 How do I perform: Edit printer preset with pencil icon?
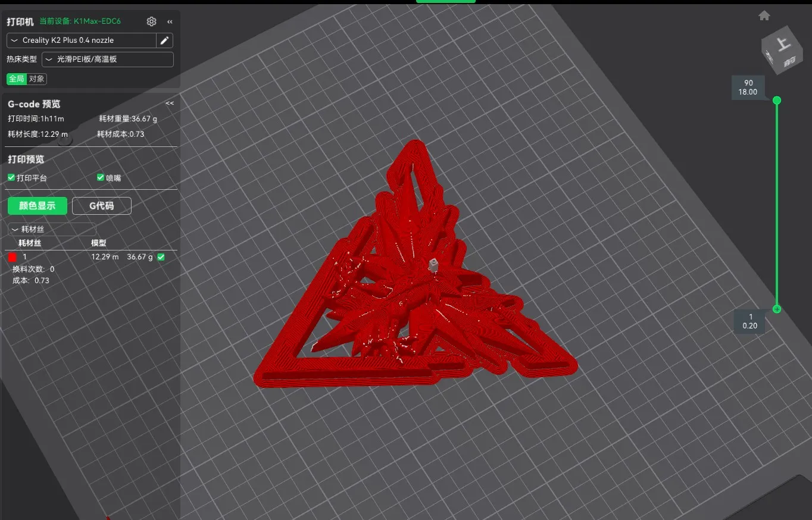click(x=164, y=40)
